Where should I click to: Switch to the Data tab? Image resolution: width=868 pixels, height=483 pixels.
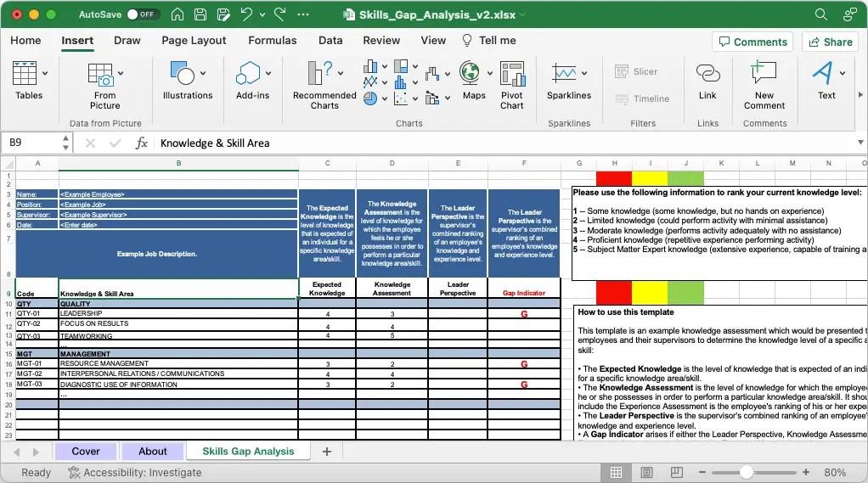tap(330, 41)
